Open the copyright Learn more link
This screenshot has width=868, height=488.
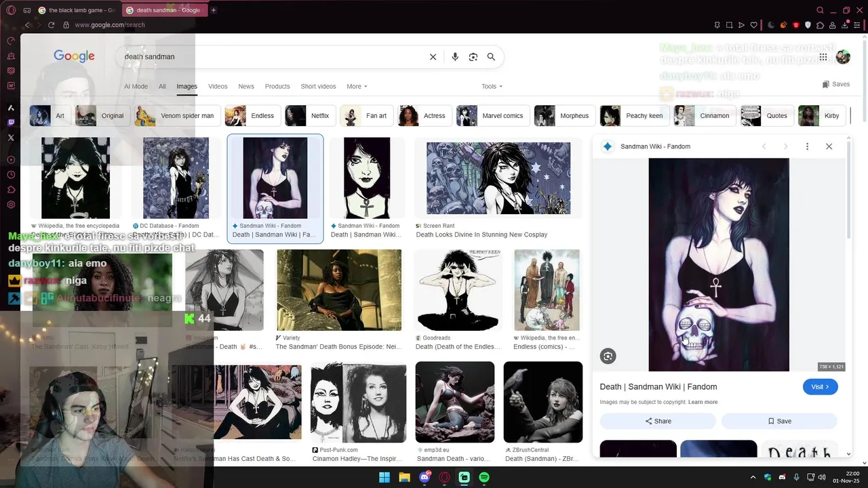coord(703,402)
